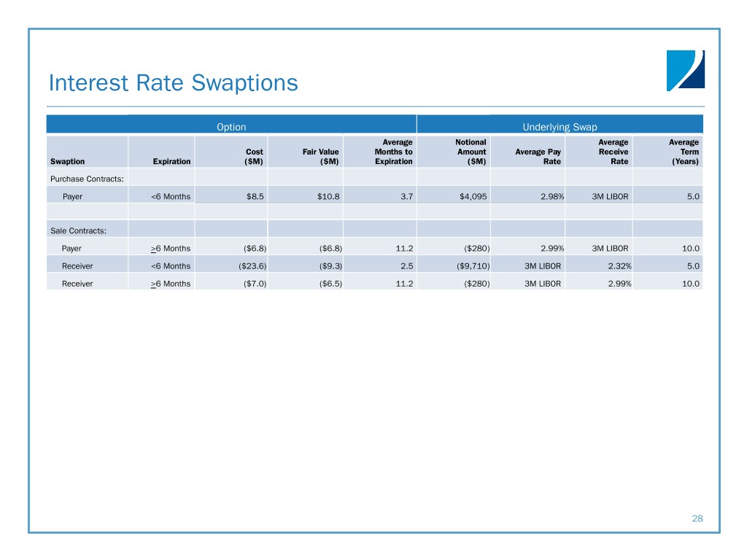Select the Swaption column header

(67, 162)
